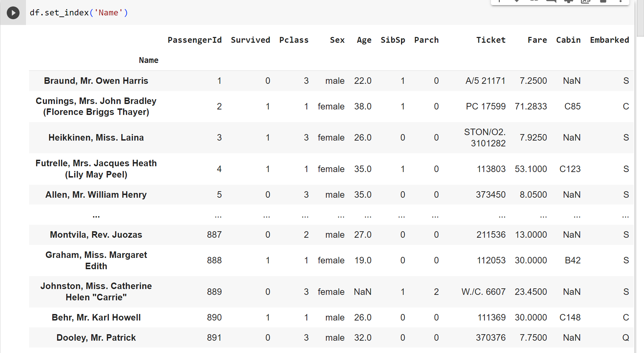Move cell up with arrow icon

(x=499, y=1)
